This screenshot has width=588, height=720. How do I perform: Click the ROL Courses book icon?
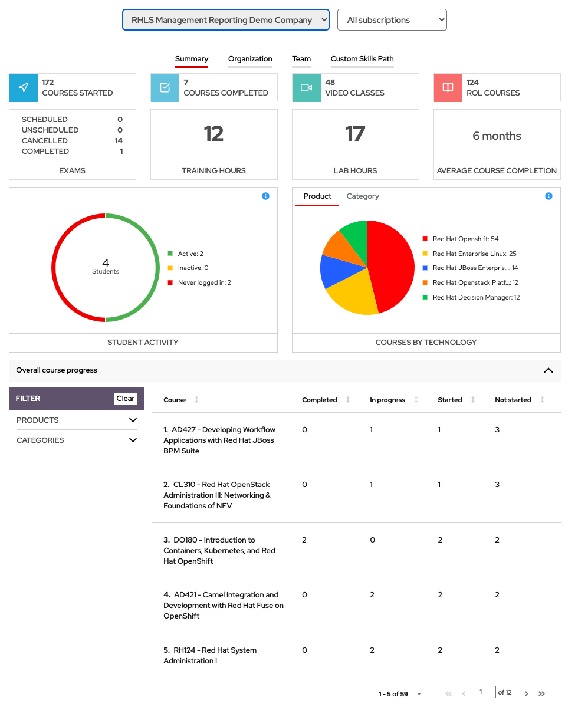point(448,87)
